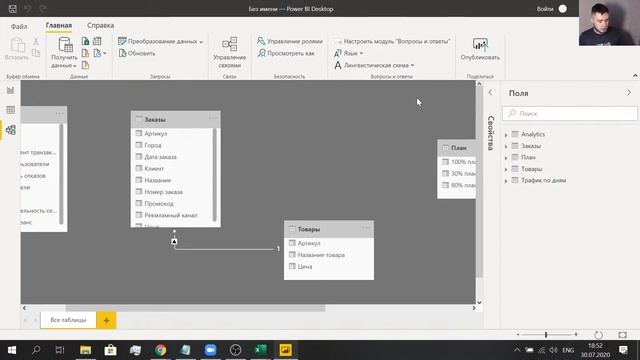Click the Заказы table scrollbar
Image resolution: width=640 pixels, height=360 pixels.
[x=215, y=175]
